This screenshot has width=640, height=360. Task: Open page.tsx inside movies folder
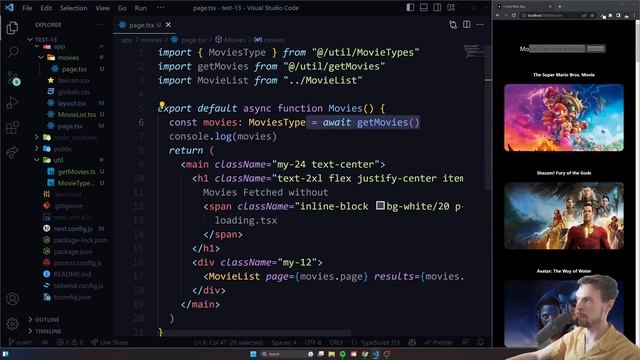74,69
